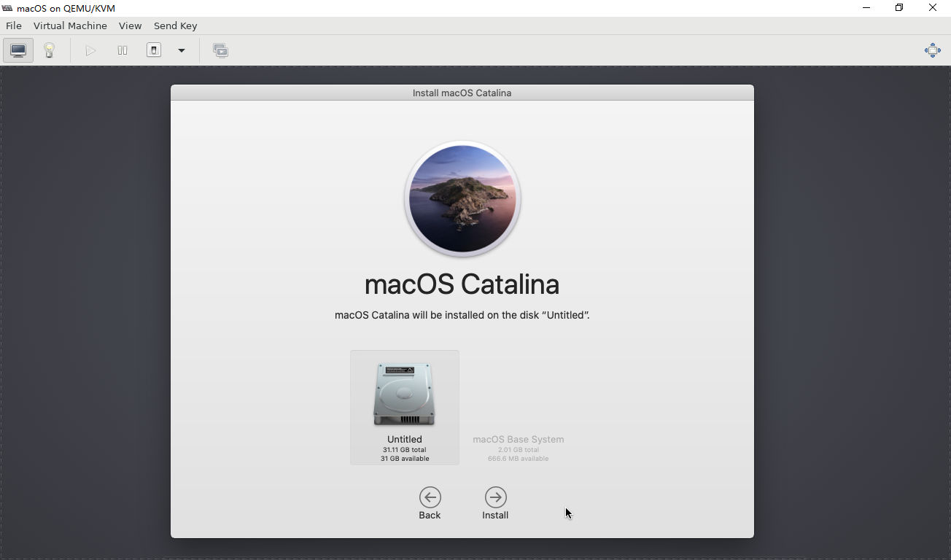Click the shut down power icon

tap(154, 50)
